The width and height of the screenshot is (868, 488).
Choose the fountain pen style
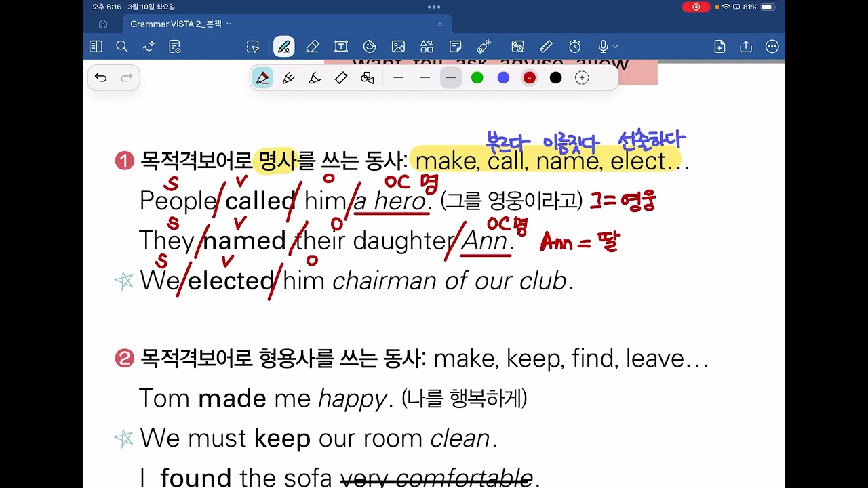pyautogui.click(x=262, y=78)
